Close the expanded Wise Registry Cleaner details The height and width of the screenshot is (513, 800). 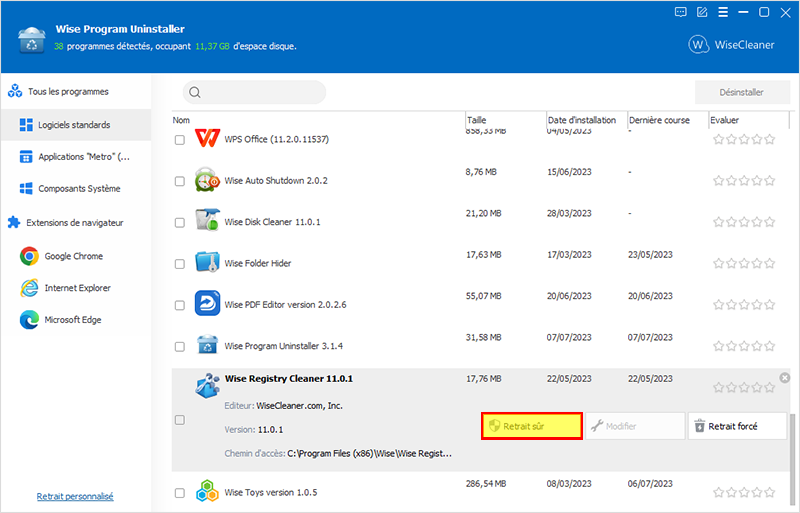click(x=785, y=378)
